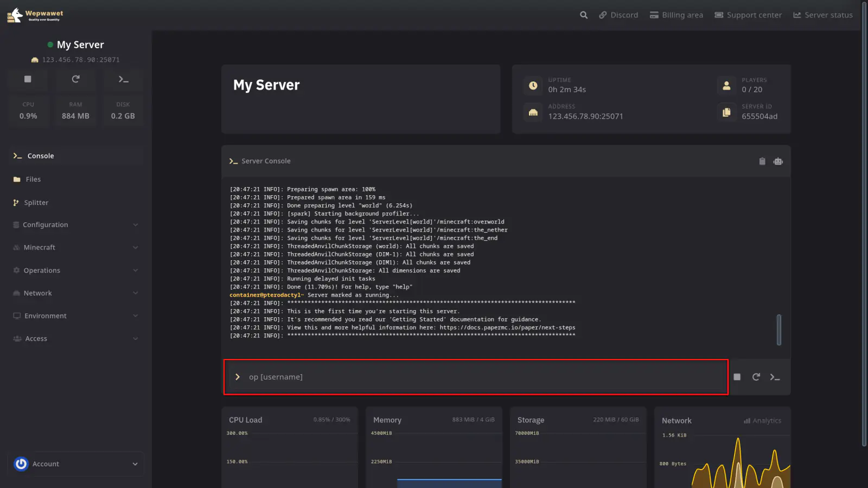
Task: Open the Account dropdown
Action: click(x=76, y=464)
